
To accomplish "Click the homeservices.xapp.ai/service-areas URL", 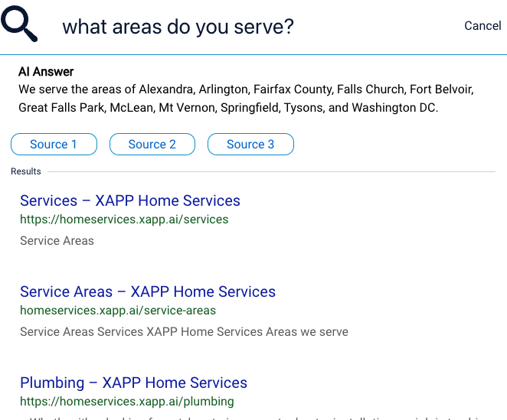I will point(118,311).
